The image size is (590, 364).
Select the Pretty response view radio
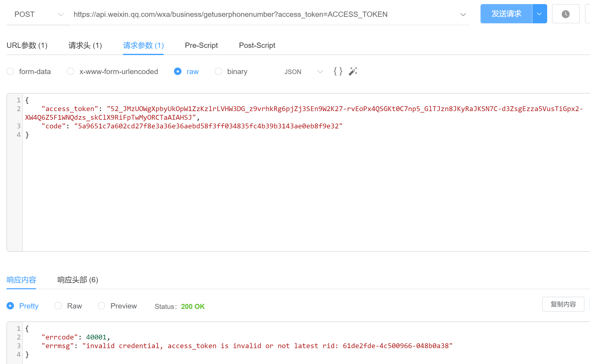tap(10, 306)
